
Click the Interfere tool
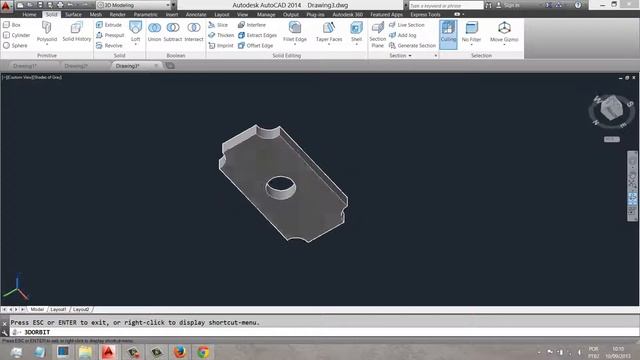pos(252,25)
